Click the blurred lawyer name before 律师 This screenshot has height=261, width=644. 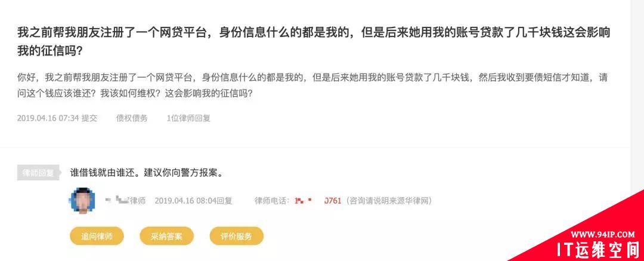(117, 201)
